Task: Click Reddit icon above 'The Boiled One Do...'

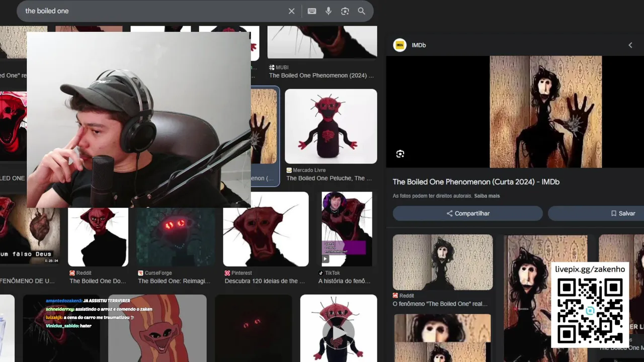Action: [72, 273]
